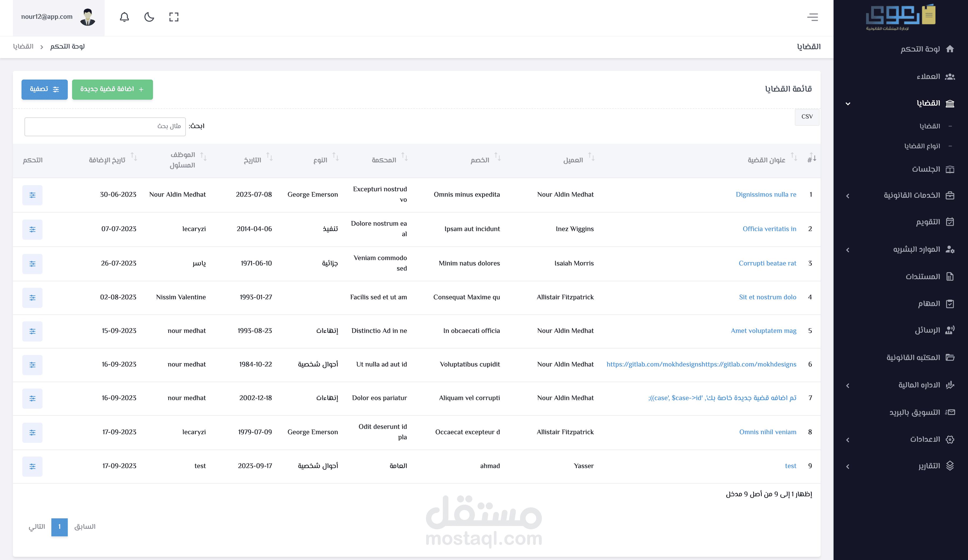Image resolution: width=968 pixels, height=560 pixels.
Task: Toggle dark mode moon icon
Action: [149, 17]
